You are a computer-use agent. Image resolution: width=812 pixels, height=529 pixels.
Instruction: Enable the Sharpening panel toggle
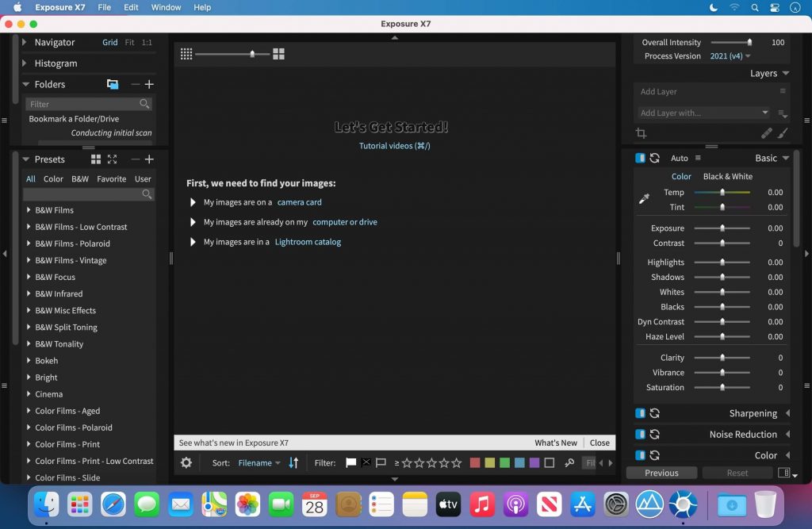(x=640, y=413)
